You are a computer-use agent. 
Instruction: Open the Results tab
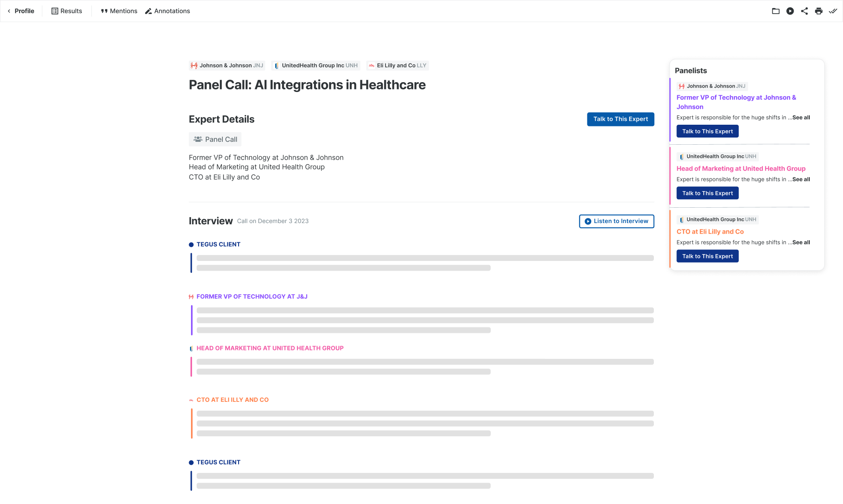click(x=66, y=11)
